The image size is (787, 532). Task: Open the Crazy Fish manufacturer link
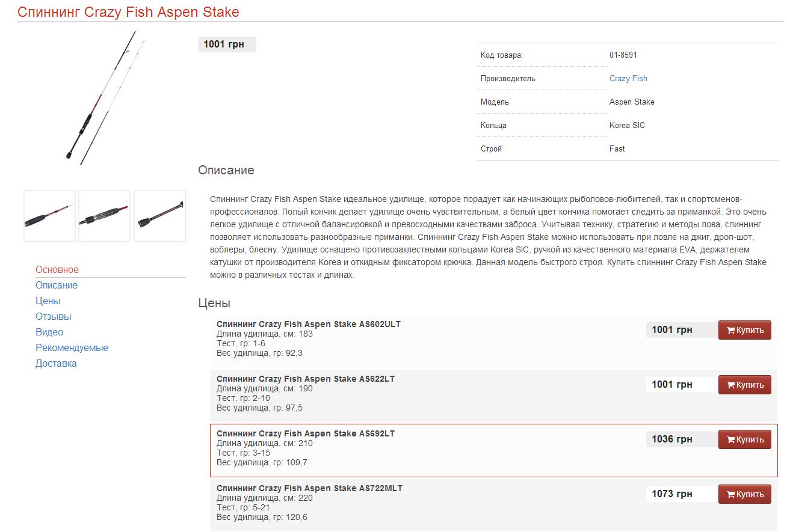(628, 78)
